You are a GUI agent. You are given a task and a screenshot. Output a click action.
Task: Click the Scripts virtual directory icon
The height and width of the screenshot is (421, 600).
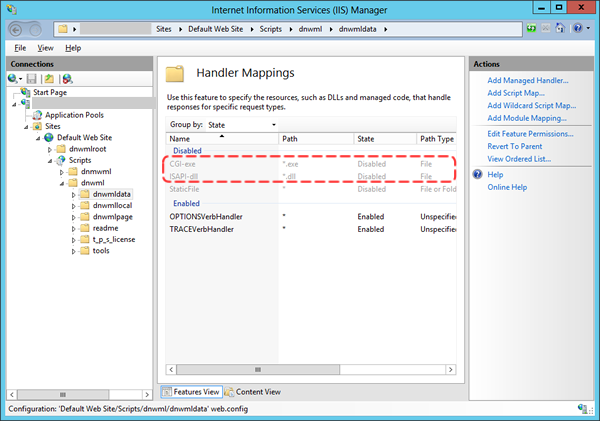coord(61,160)
